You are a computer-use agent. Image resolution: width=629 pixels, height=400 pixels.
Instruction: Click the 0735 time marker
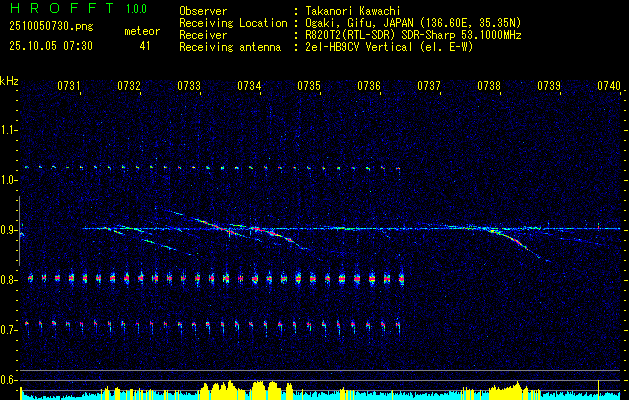[309, 87]
